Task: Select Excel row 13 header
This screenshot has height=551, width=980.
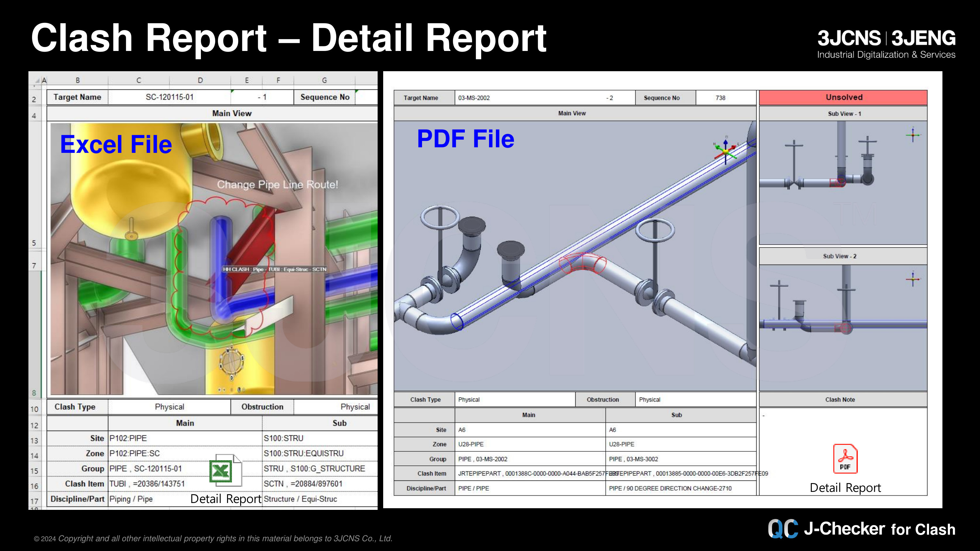Action: pos(34,440)
